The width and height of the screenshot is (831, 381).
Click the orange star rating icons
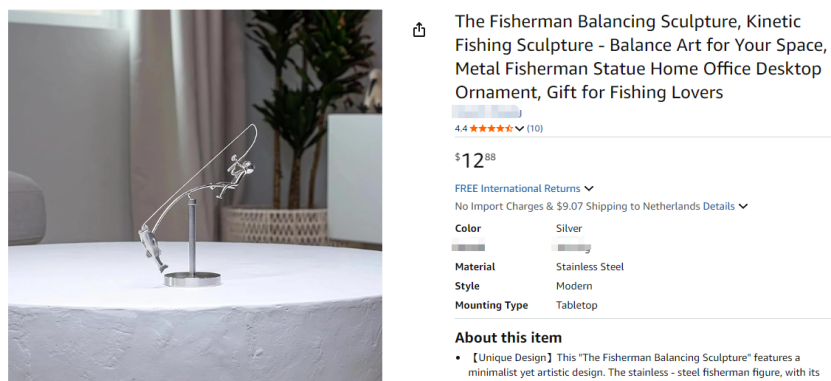(x=491, y=128)
